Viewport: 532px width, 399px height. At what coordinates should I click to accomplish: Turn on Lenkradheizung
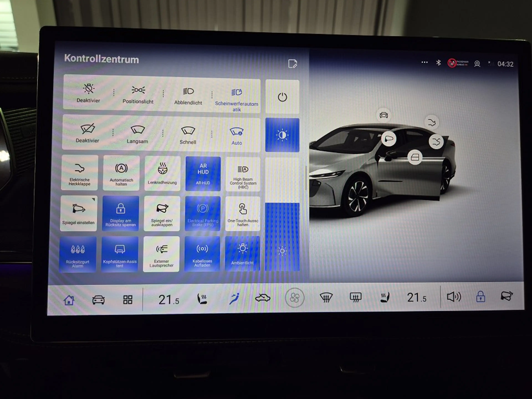(162, 174)
